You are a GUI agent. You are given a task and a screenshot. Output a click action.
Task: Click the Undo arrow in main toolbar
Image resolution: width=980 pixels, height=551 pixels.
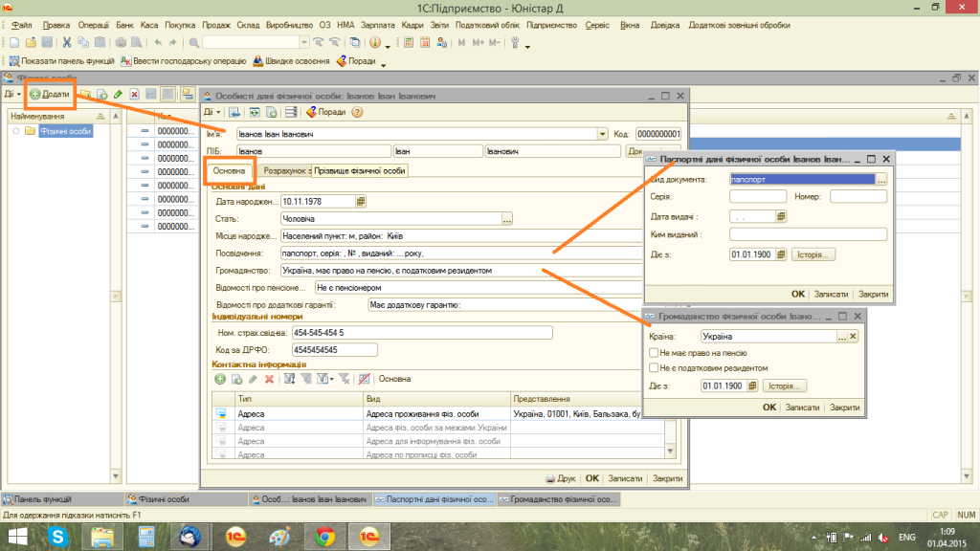(x=158, y=42)
